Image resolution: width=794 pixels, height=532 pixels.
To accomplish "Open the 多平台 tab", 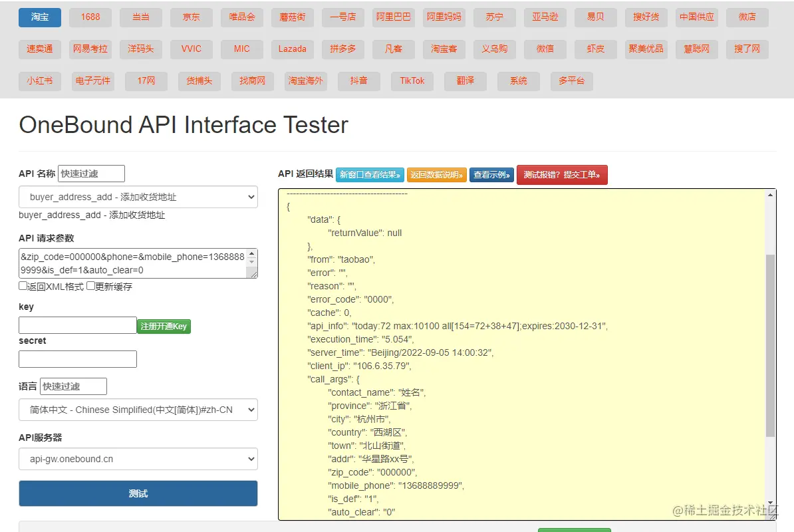I will click(572, 81).
